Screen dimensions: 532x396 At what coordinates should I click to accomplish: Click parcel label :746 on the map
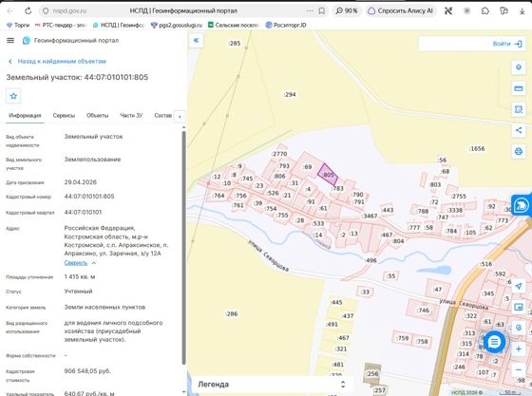point(423,311)
